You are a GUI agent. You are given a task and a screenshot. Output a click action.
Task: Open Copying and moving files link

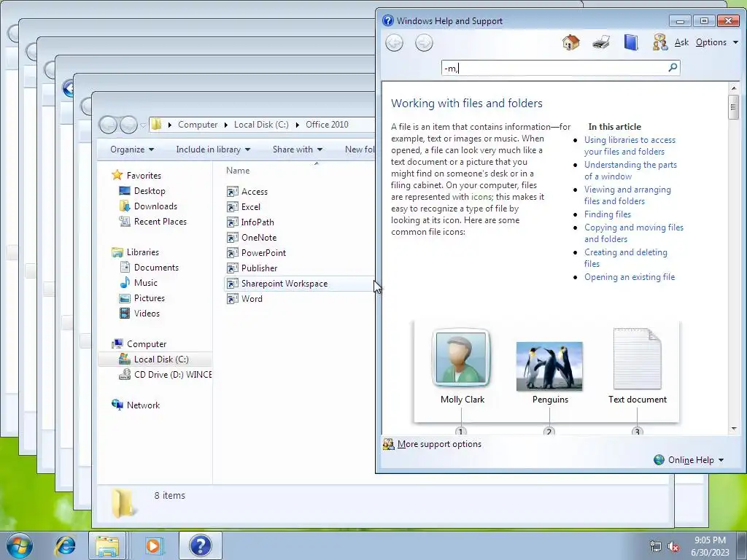(634, 233)
